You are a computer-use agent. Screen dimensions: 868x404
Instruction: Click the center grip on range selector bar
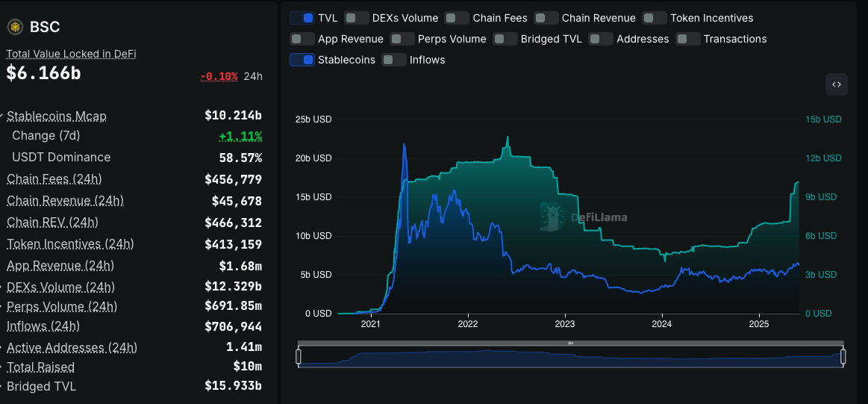pos(570,343)
